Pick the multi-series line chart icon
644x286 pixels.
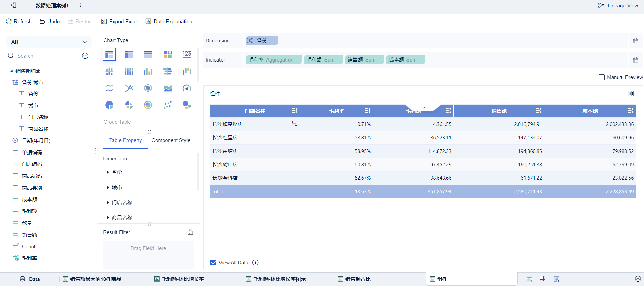(x=129, y=88)
